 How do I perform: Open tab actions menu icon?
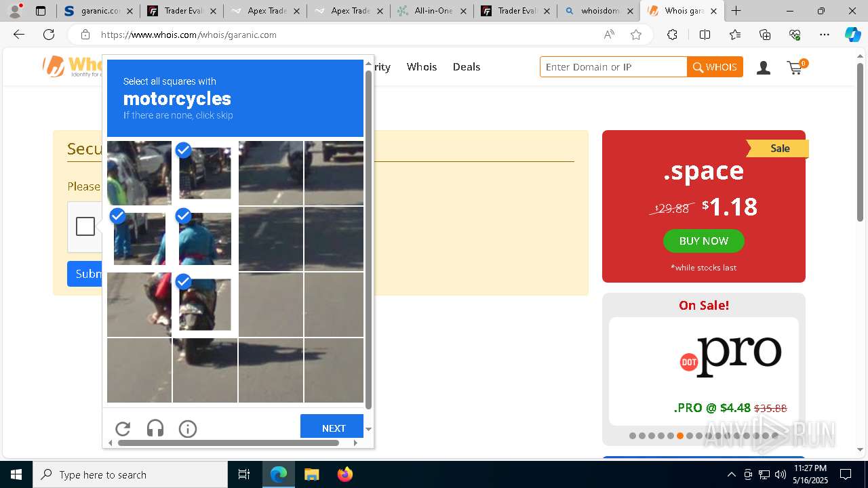[x=41, y=11]
